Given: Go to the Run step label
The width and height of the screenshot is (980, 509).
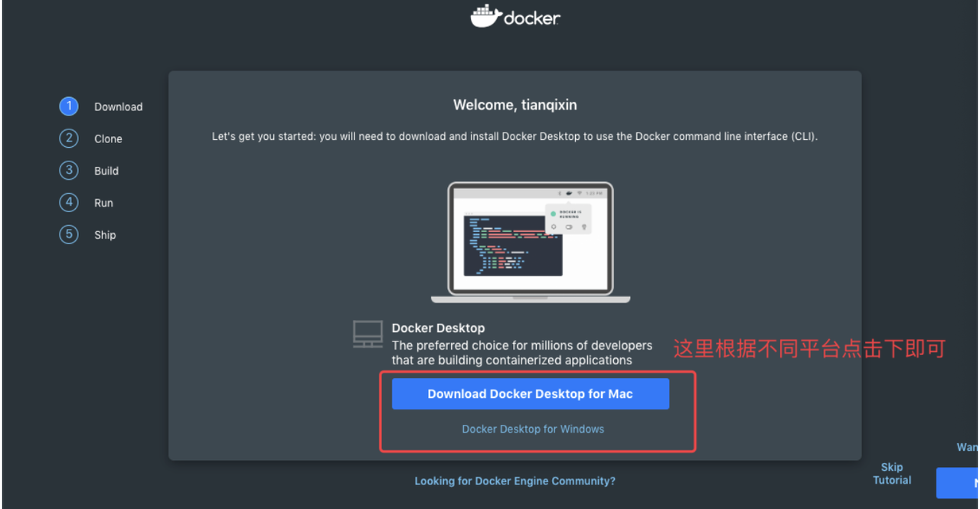Looking at the screenshot, I should [103, 204].
